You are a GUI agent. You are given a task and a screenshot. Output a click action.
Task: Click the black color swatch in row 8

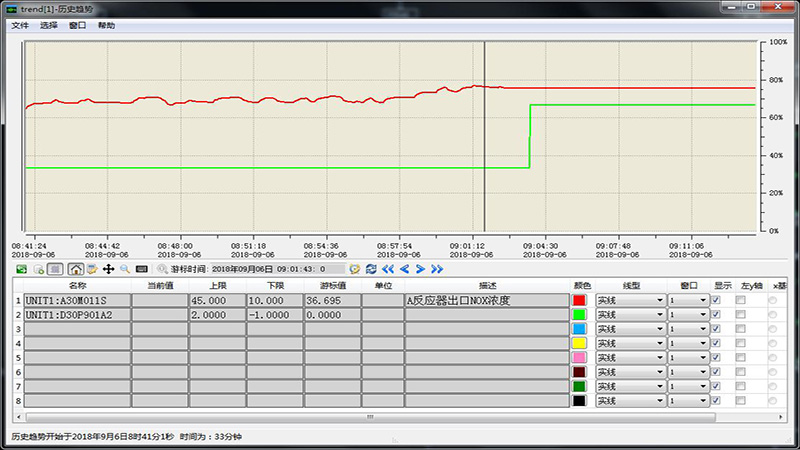pyautogui.click(x=579, y=401)
